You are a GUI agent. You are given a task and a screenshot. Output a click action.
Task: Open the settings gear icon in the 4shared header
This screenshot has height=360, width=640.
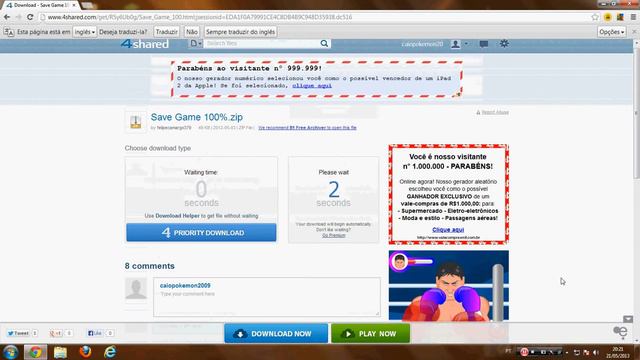click(504, 43)
